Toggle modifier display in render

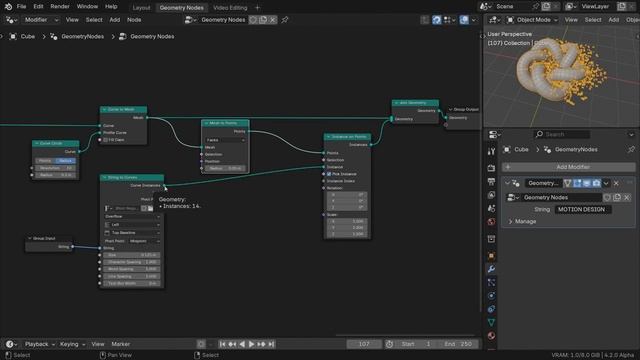596,183
